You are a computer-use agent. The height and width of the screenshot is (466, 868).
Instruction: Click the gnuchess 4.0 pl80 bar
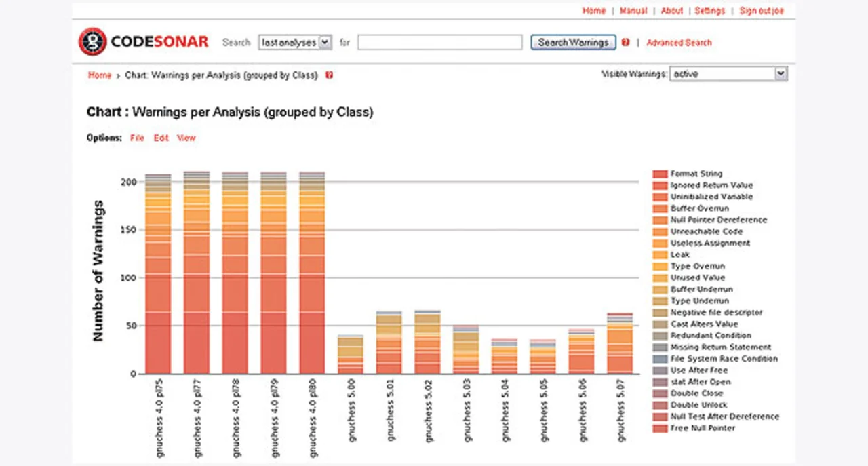coord(312,273)
